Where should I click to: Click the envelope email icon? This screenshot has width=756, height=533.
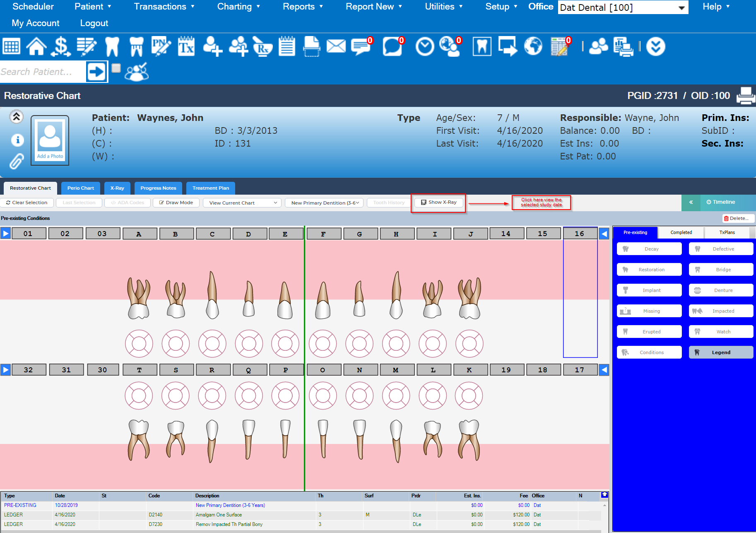click(336, 46)
